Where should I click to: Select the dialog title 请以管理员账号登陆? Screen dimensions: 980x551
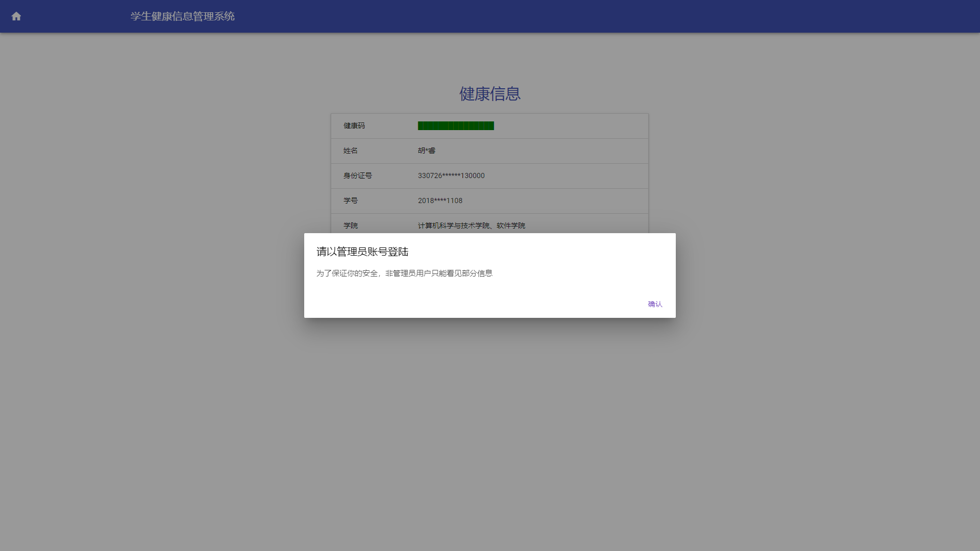[362, 252]
